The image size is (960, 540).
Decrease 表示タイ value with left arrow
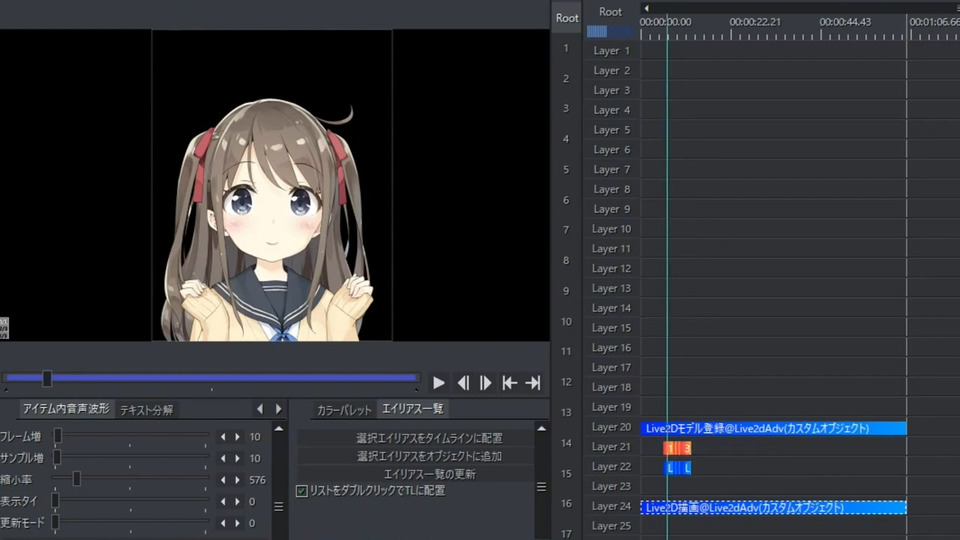(x=223, y=501)
